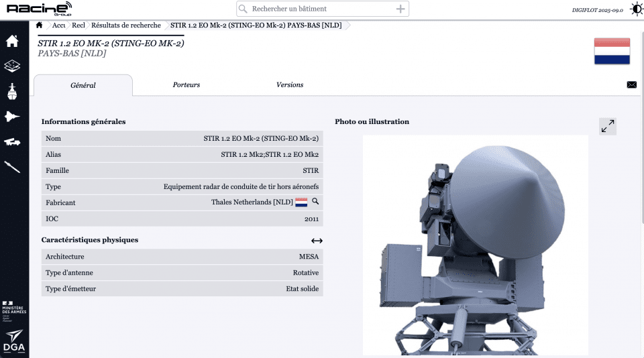The height and width of the screenshot is (358, 644).
Task: Switch to the Versions tab
Action: coord(290,85)
